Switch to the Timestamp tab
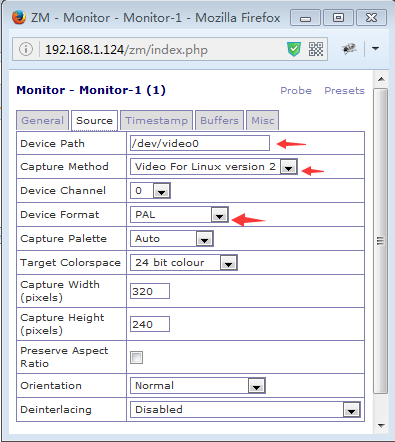This screenshot has height=442, width=395. tap(156, 120)
